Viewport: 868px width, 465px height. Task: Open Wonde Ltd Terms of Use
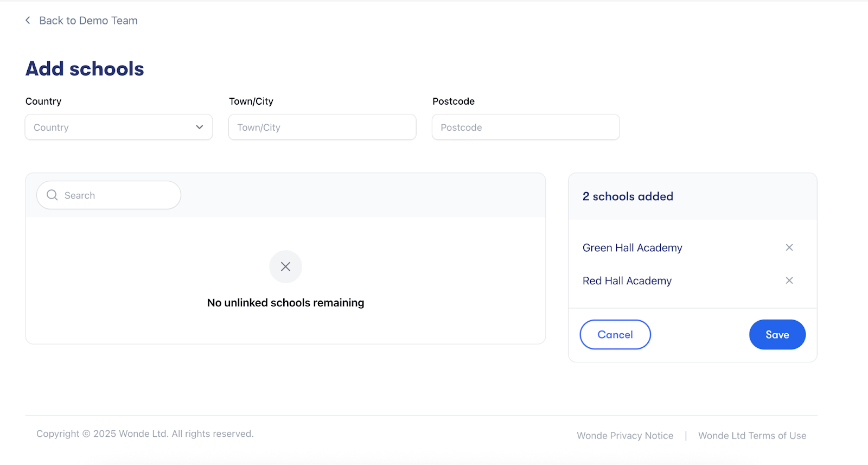tap(752, 436)
